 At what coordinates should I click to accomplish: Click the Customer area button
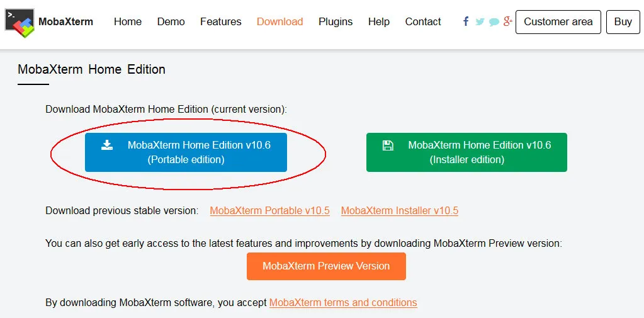pyautogui.click(x=558, y=22)
